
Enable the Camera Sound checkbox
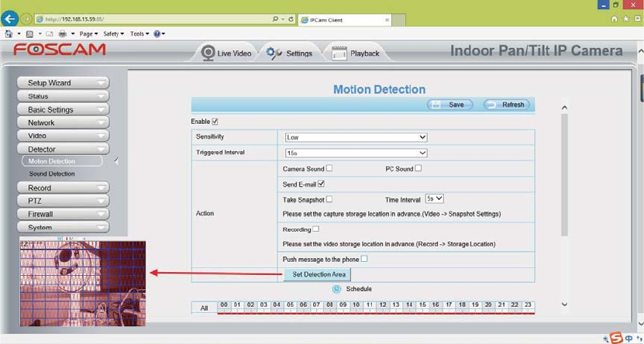[329, 168]
